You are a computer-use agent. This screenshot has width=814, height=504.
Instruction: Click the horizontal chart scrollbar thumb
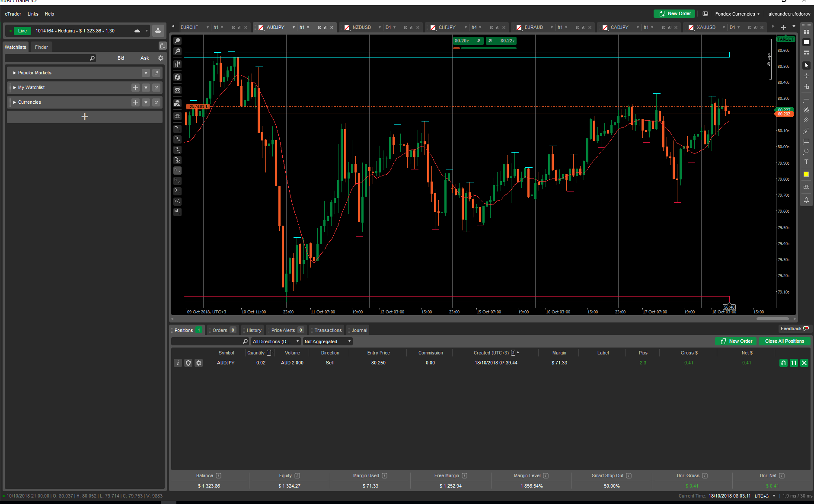pyautogui.click(x=773, y=319)
